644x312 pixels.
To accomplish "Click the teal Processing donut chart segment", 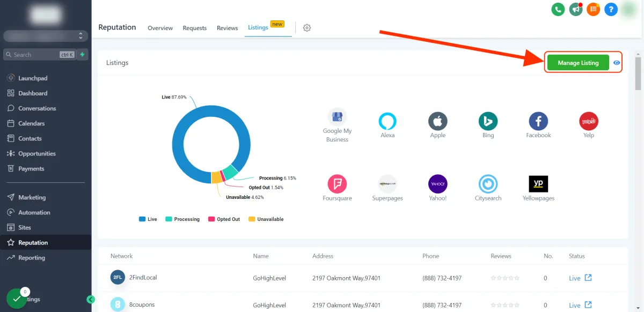I will pyautogui.click(x=229, y=172).
